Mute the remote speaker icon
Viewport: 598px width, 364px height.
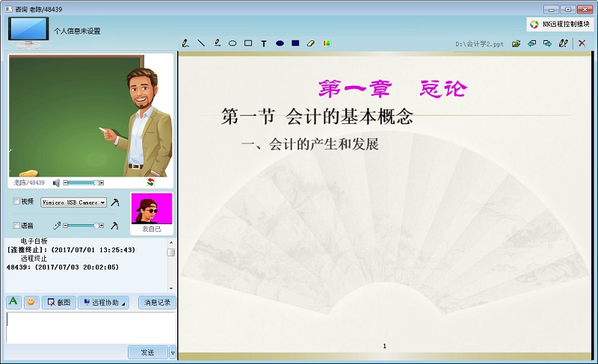pos(56,183)
